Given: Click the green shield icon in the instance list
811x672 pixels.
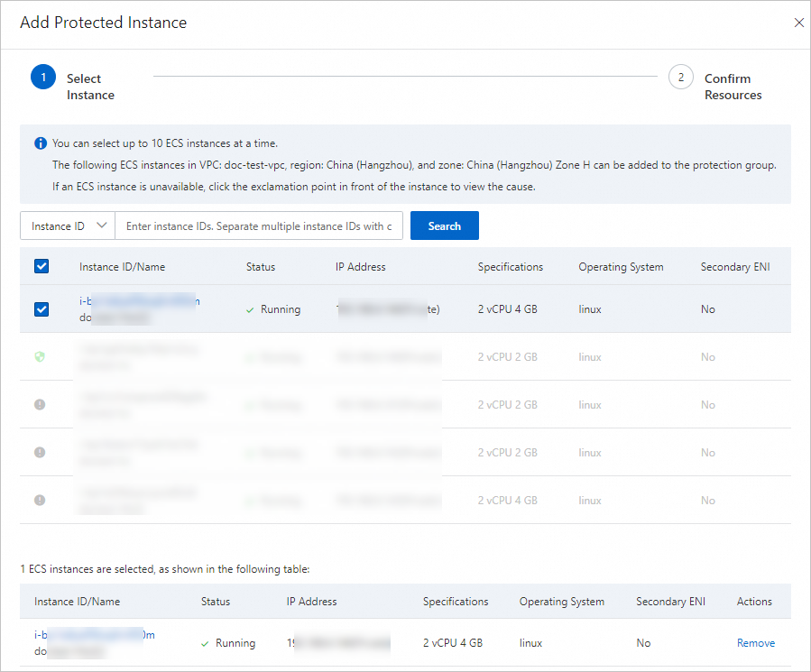Looking at the screenshot, I should (40, 356).
